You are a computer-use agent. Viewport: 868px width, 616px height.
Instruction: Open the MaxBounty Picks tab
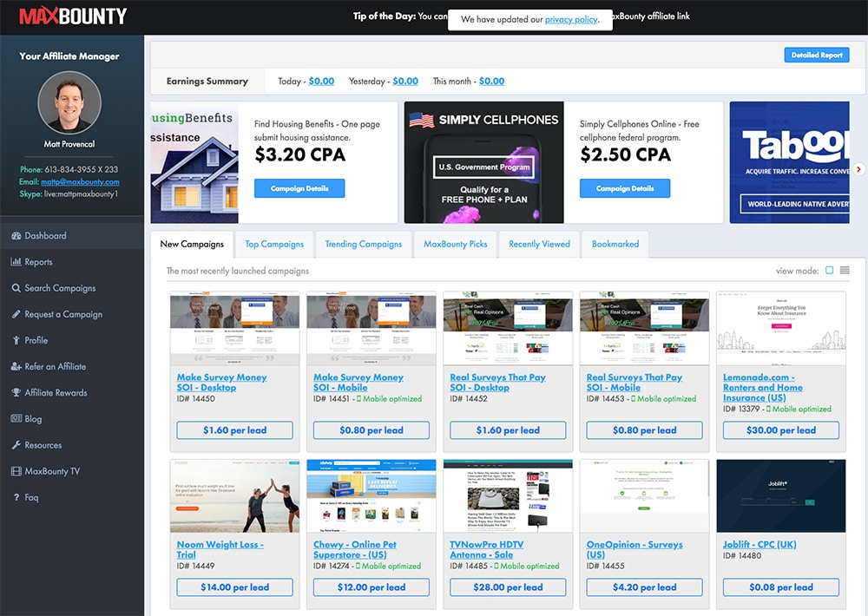click(455, 244)
